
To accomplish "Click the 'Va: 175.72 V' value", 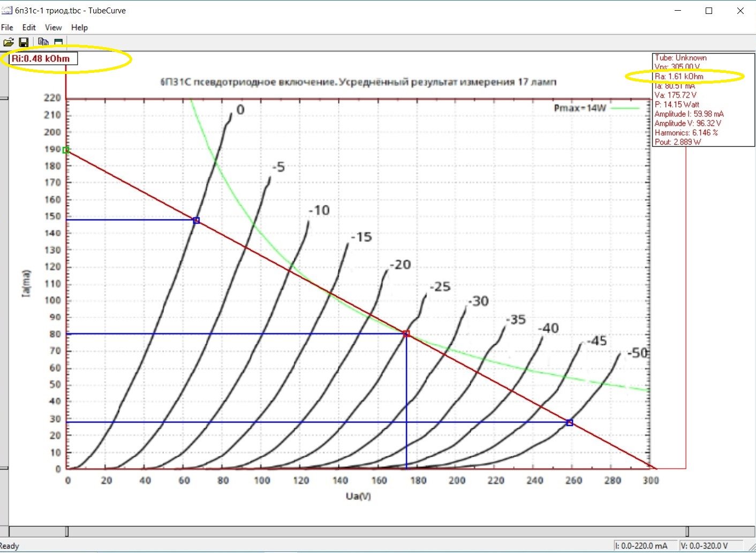I will [676, 95].
